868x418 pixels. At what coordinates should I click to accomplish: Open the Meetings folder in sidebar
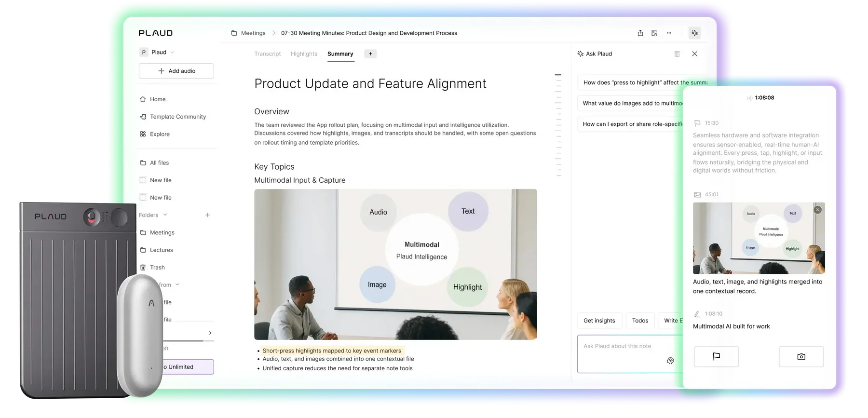[x=162, y=232]
